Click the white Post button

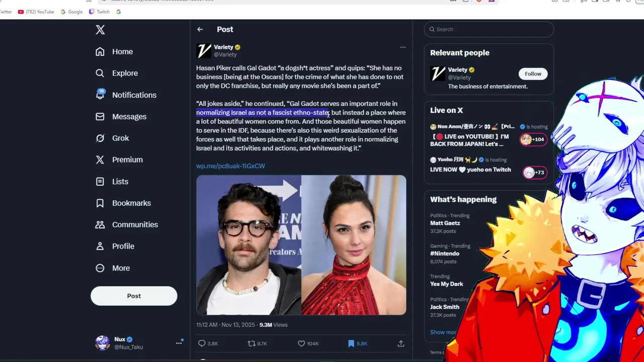tap(134, 296)
